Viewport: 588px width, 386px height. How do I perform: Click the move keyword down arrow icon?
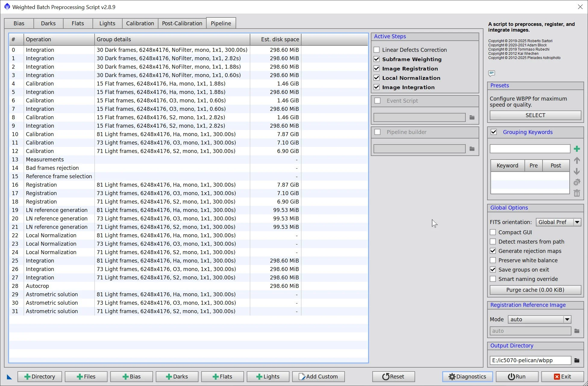(577, 171)
